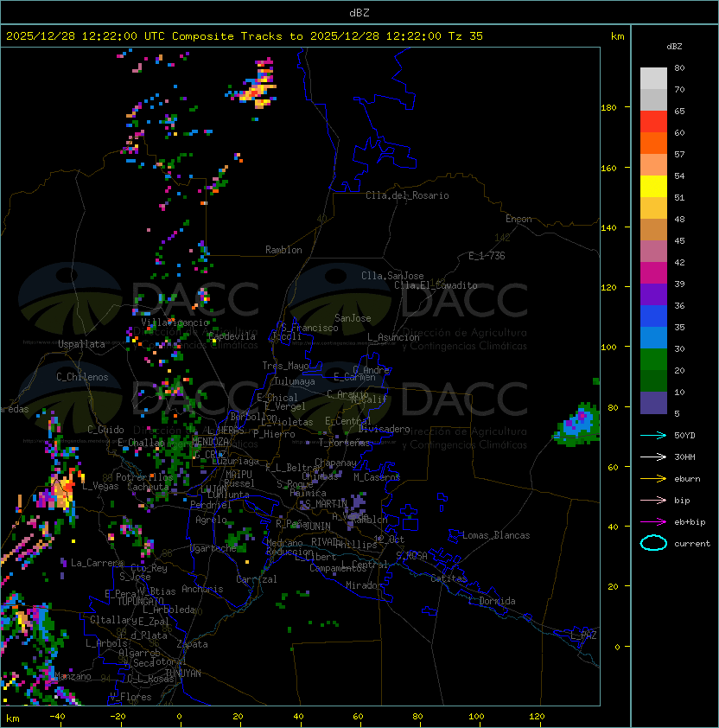Click the 'La_Carrera' place label
The height and width of the screenshot is (728, 719).
coord(97,563)
